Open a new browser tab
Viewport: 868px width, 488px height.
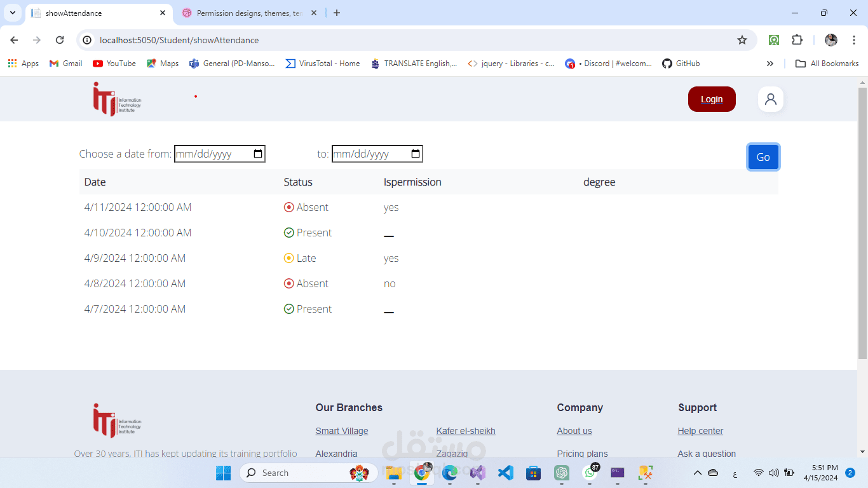click(337, 13)
